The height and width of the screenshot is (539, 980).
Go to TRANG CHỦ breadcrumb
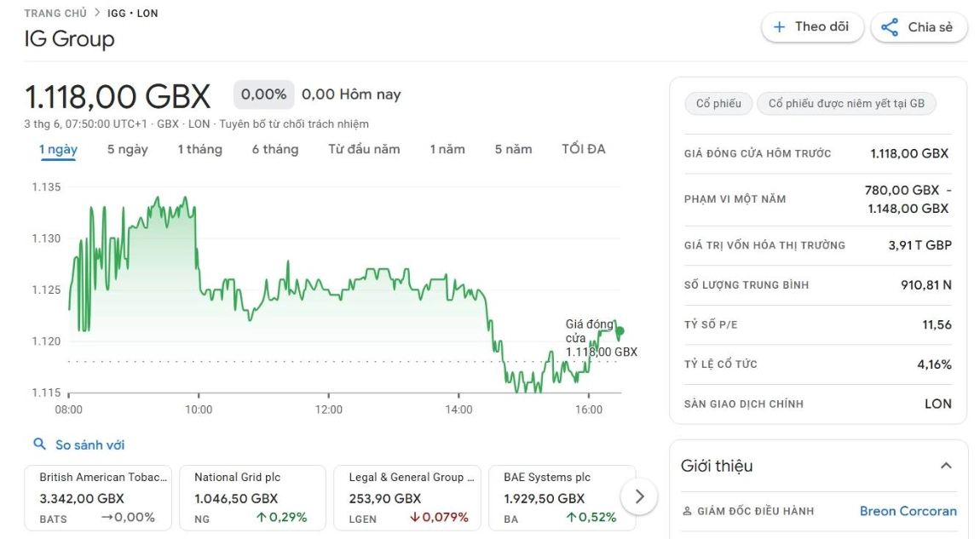tap(55, 13)
